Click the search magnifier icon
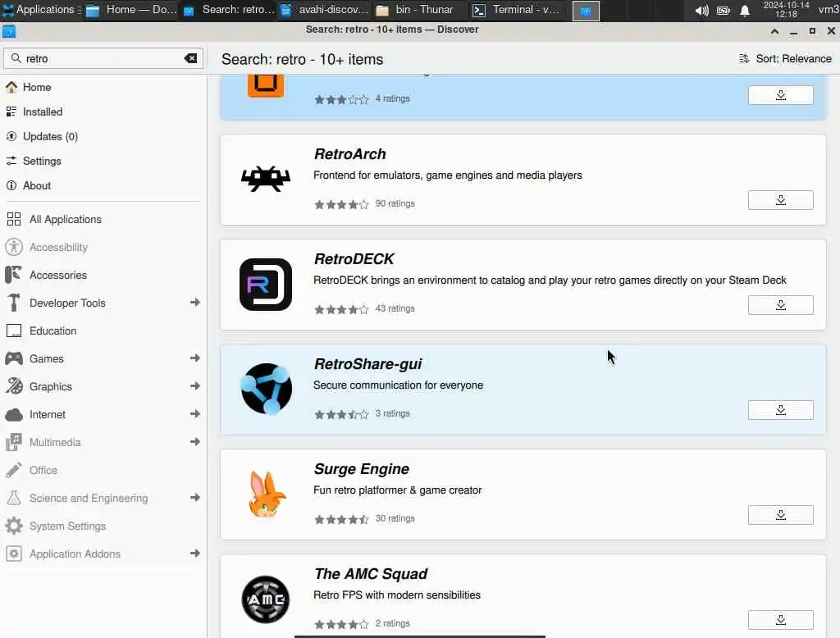This screenshot has width=840, height=638. 16,58
